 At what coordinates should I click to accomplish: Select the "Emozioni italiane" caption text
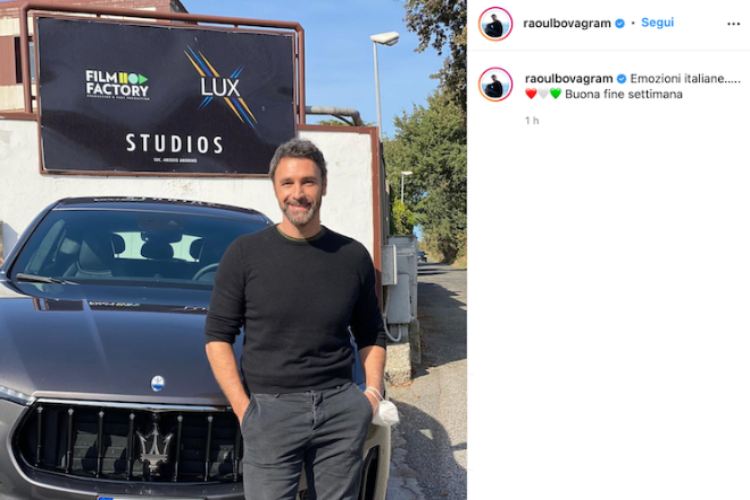tap(678, 78)
